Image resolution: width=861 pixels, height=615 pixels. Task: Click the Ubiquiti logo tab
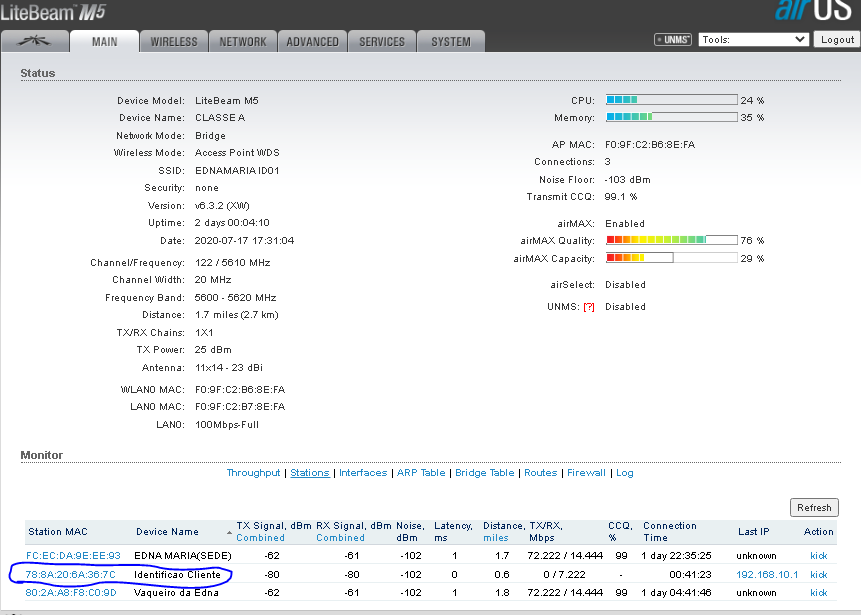pyautogui.click(x=34, y=41)
